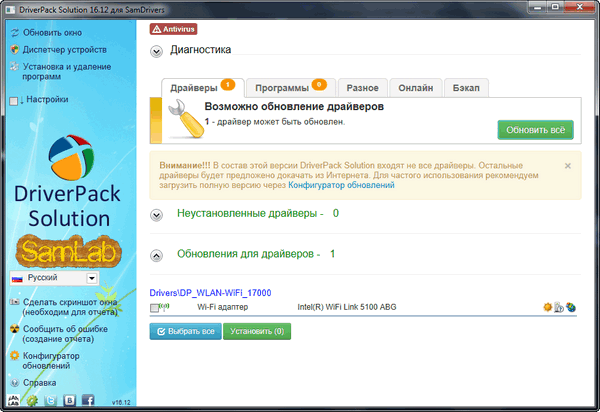Switch to the Драйверы tab
This screenshot has height=412, width=600.
(203, 88)
